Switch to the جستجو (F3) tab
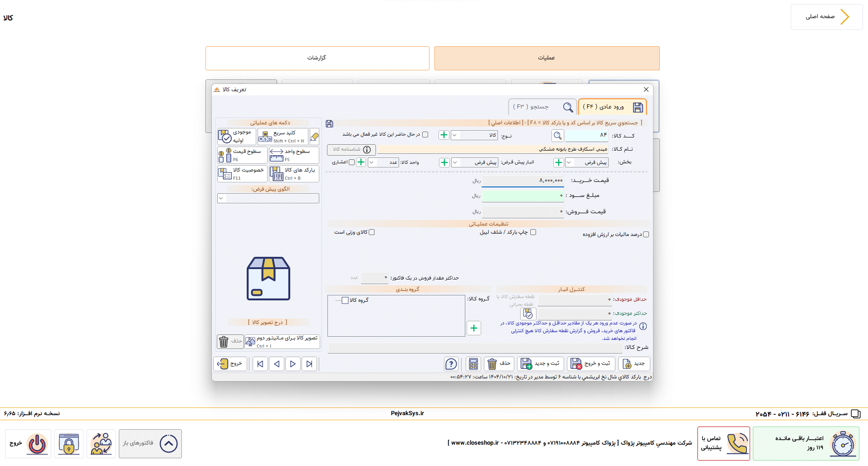This screenshot has height=466, width=868. [x=542, y=107]
